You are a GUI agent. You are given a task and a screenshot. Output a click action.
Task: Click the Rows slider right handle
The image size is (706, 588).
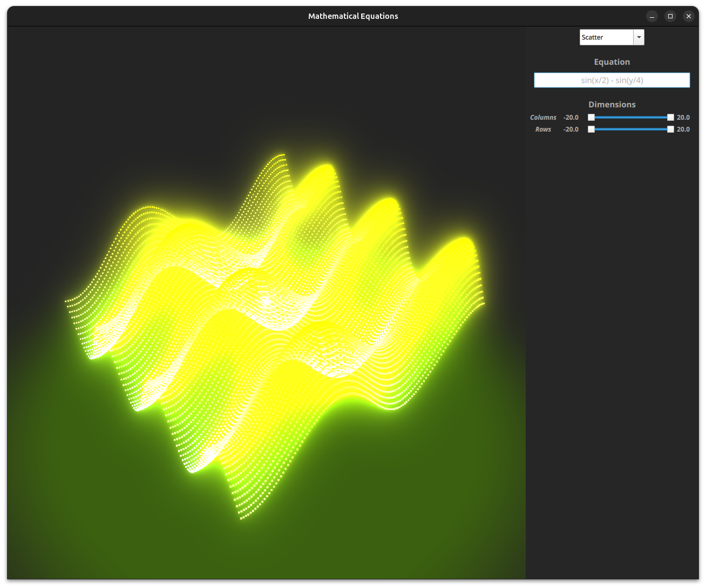670,129
